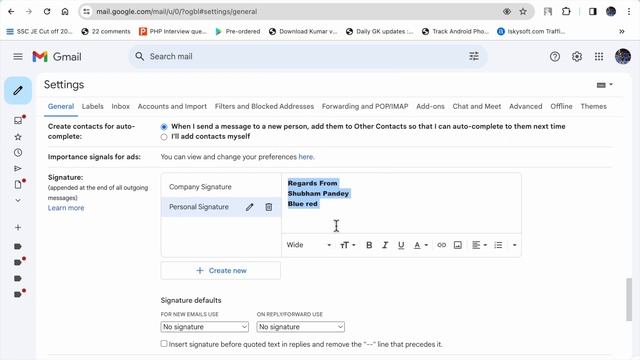Compose a new email with pencil button

click(18, 90)
